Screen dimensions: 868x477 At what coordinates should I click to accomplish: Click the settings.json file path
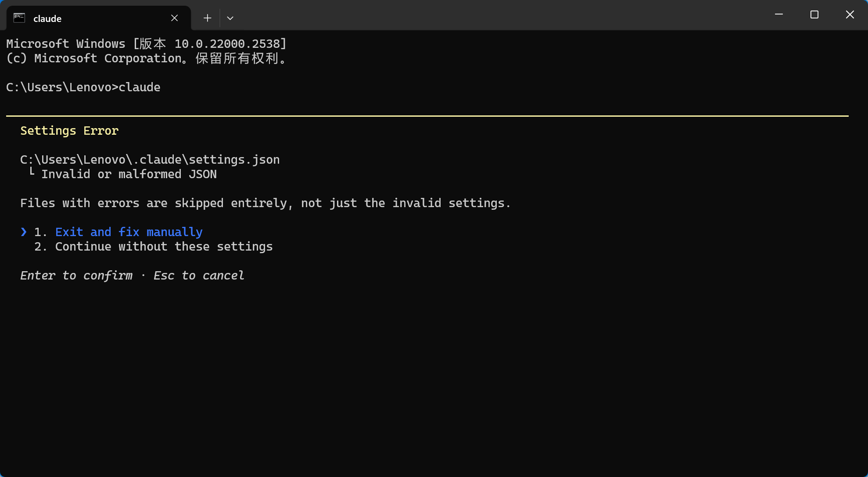[150, 159]
